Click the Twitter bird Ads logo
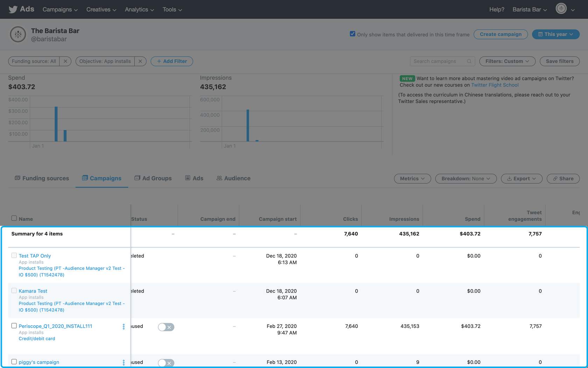Viewport: 588px width, 368px height. click(21, 9)
